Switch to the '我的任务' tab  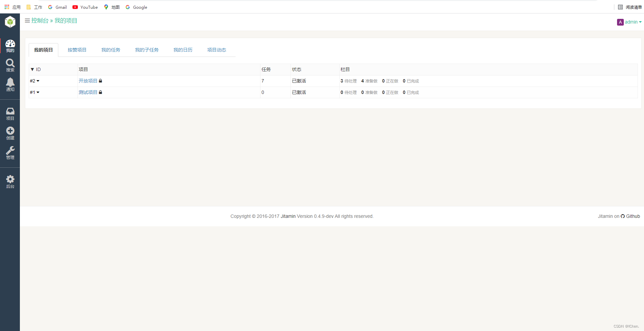tap(111, 50)
